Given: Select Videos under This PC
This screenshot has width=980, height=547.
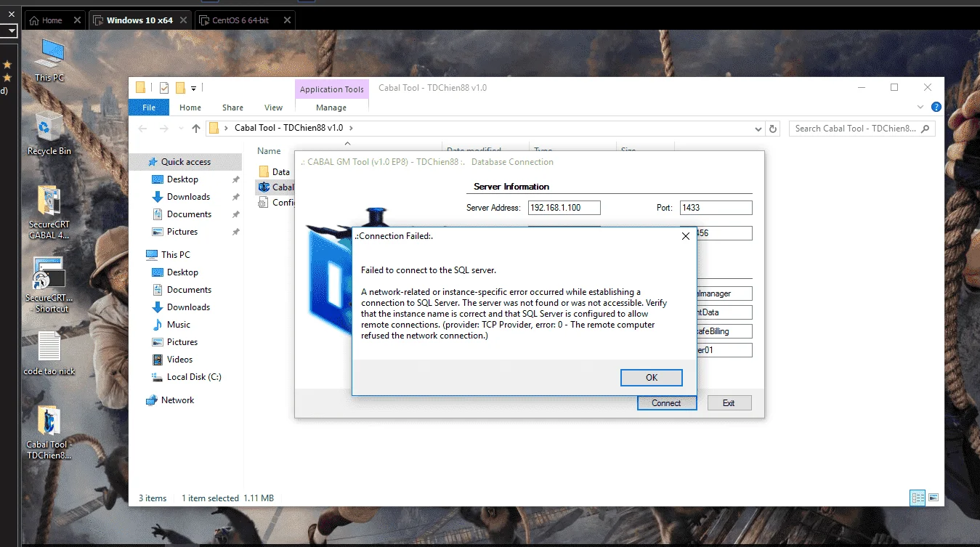Looking at the screenshot, I should coord(179,360).
